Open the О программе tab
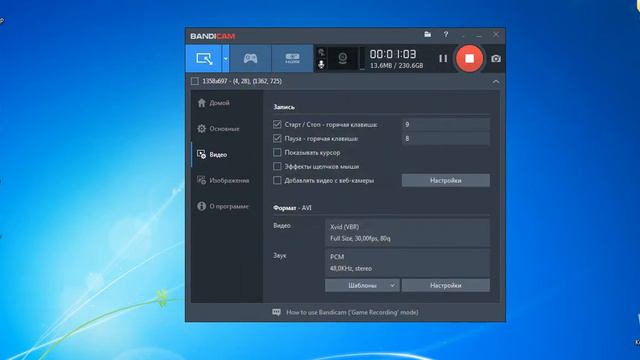The width and height of the screenshot is (640, 360). [223, 206]
